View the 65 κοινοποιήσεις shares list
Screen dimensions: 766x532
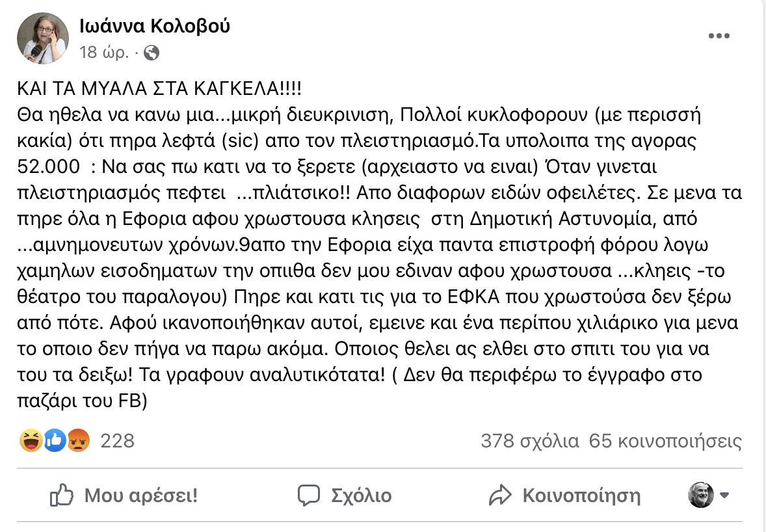click(x=665, y=441)
